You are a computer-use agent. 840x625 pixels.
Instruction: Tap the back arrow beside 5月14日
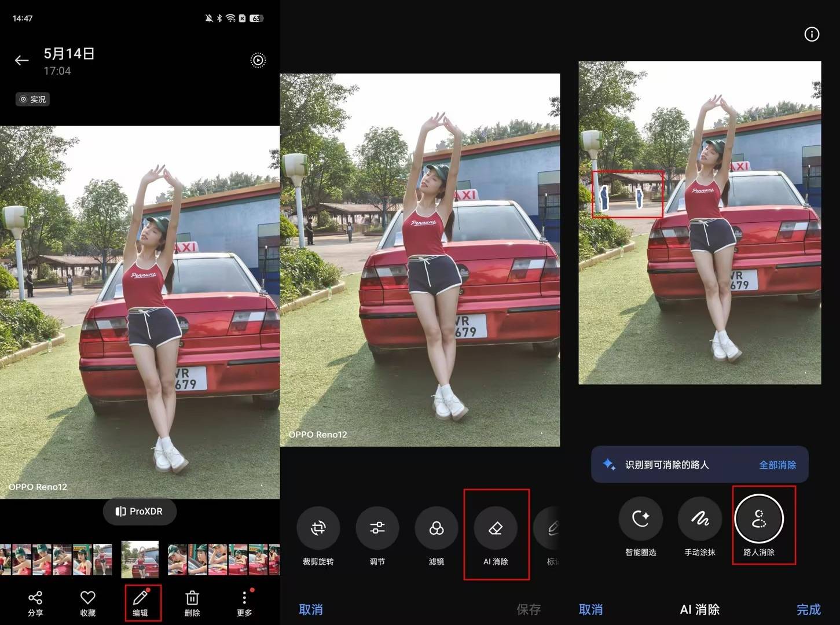point(21,60)
